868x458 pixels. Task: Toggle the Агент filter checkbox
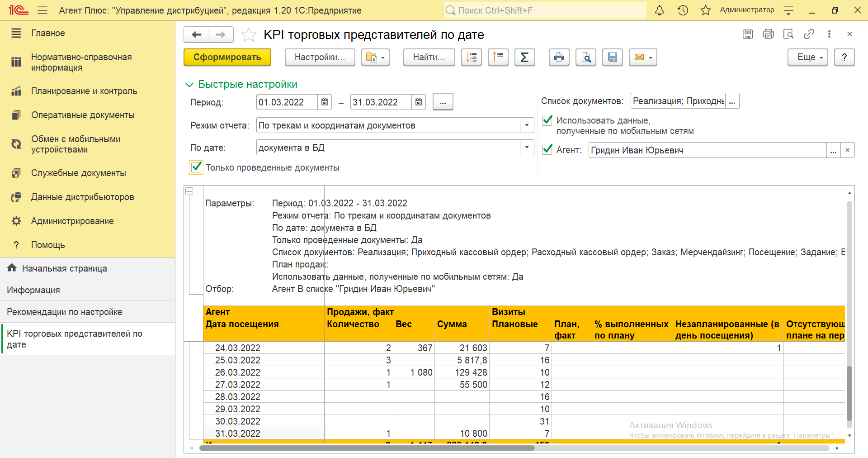click(x=547, y=149)
